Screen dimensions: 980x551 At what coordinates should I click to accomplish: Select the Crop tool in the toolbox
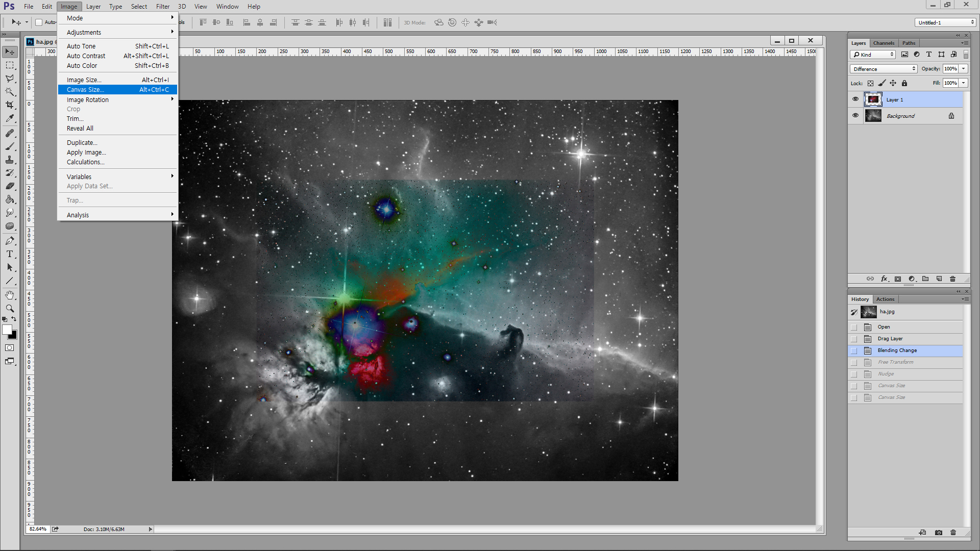[x=10, y=105]
